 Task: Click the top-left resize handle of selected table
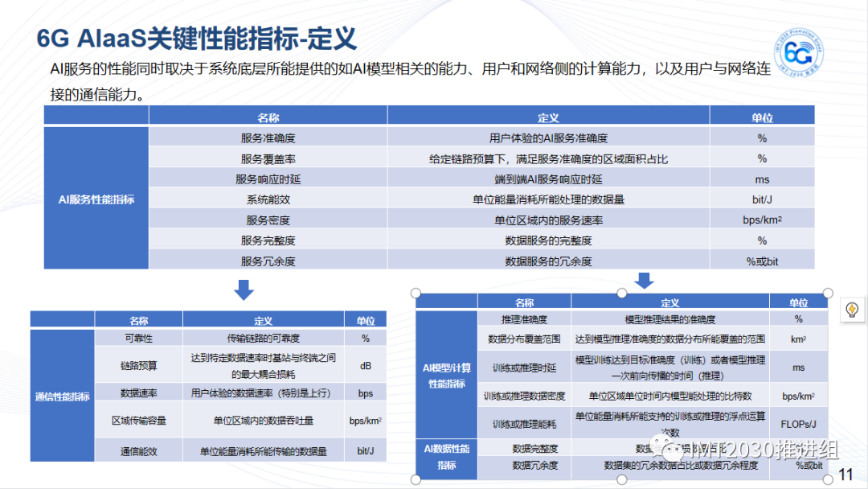(x=416, y=293)
